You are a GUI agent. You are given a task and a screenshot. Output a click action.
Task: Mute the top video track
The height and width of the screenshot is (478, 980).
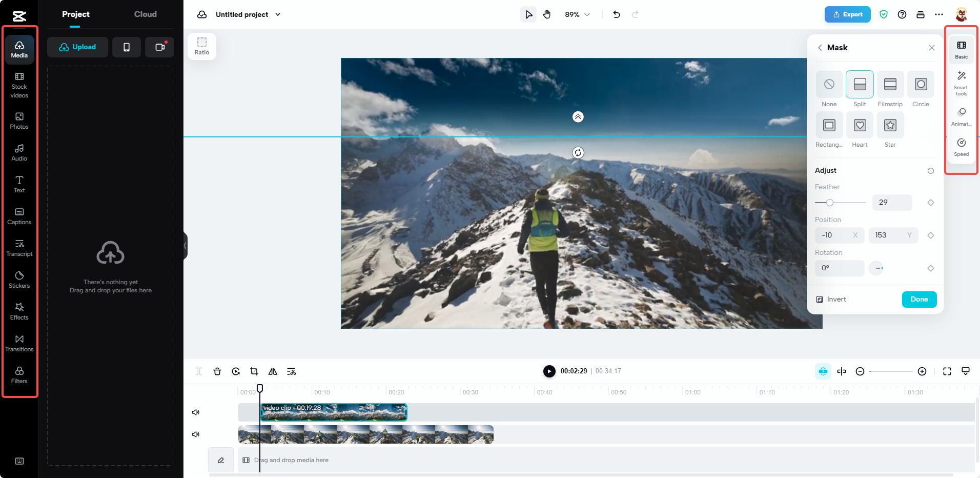click(x=195, y=412)
